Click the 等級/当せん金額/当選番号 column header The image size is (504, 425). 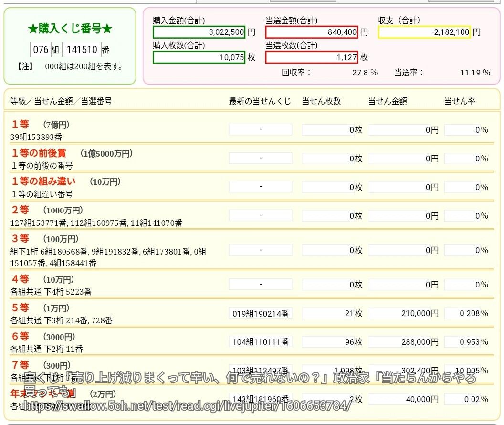coord(61,101)
